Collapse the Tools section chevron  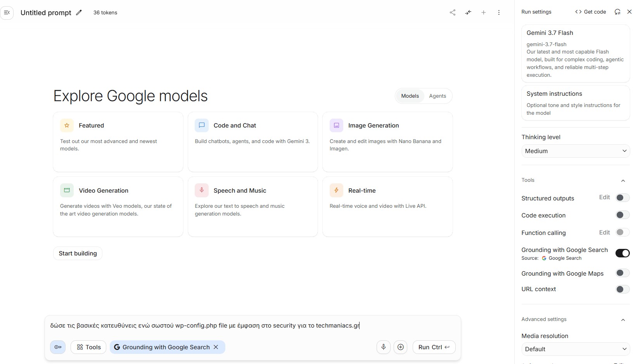[x=623, y=181]
